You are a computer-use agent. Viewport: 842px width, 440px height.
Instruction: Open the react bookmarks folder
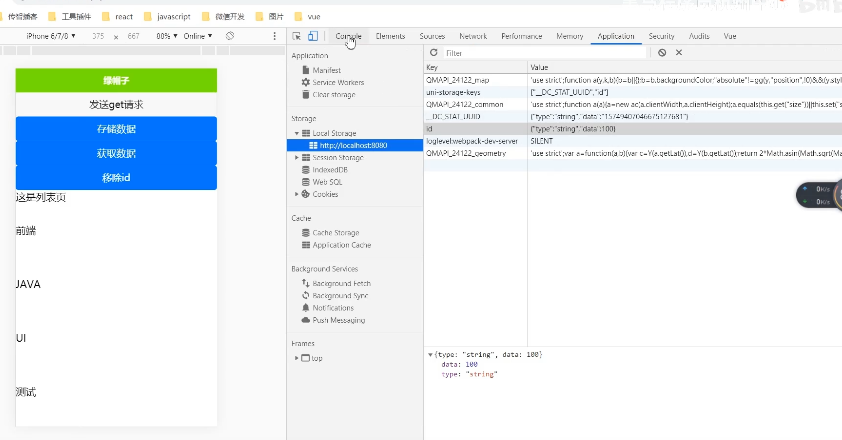(117, 17)
